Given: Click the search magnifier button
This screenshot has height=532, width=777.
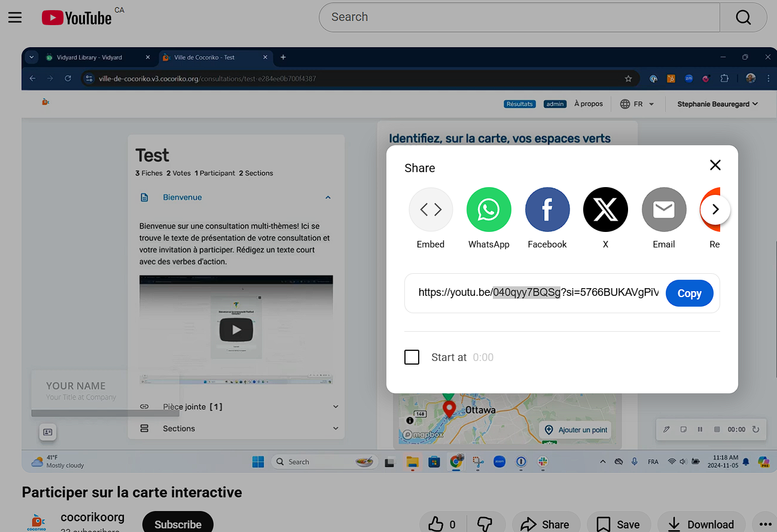Looking at the screenshot, I should click(743, 17).
